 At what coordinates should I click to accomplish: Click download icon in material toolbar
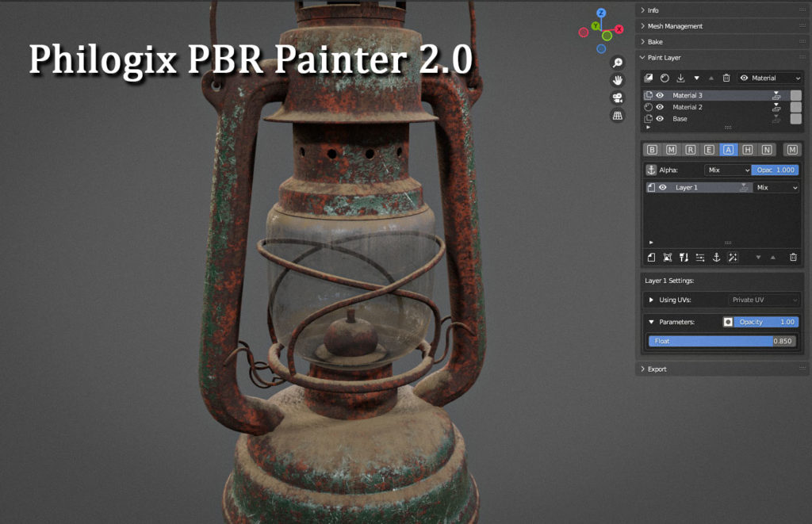(680, 78)
